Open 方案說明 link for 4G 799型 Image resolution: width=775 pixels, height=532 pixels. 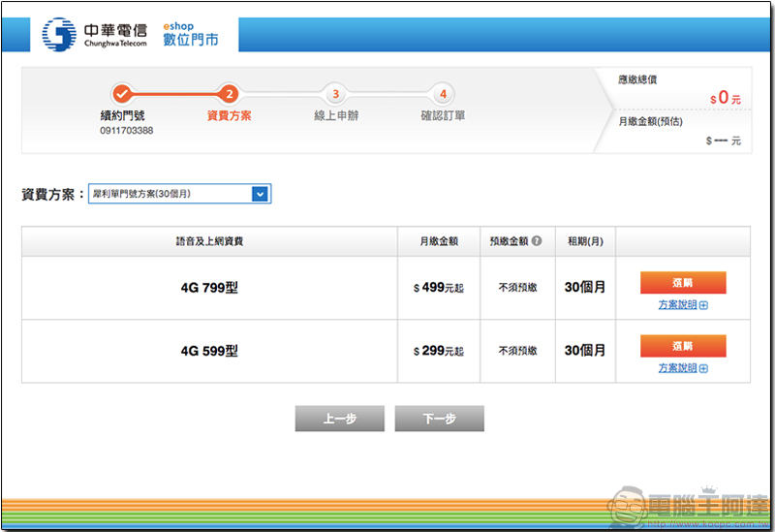(x=677, y=305)
